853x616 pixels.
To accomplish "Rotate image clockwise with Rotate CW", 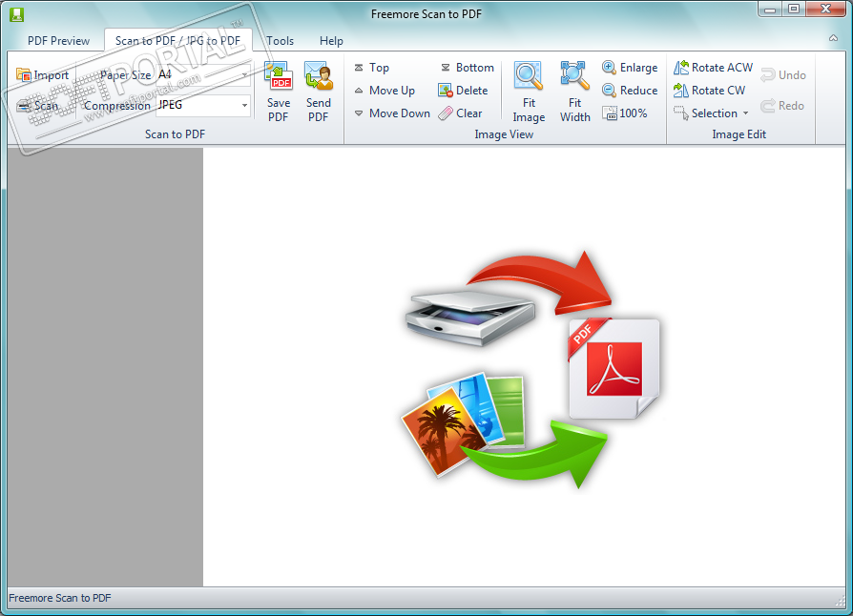I will 681,91.
